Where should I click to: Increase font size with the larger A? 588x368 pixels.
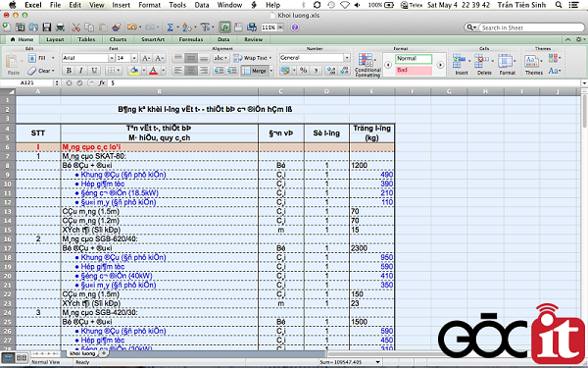pos(146,58)
